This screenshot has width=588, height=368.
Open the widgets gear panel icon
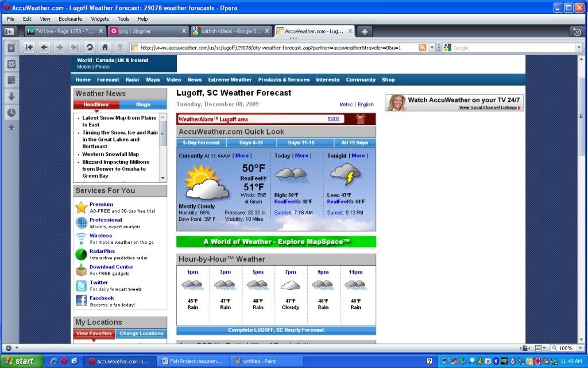(11, 64)
